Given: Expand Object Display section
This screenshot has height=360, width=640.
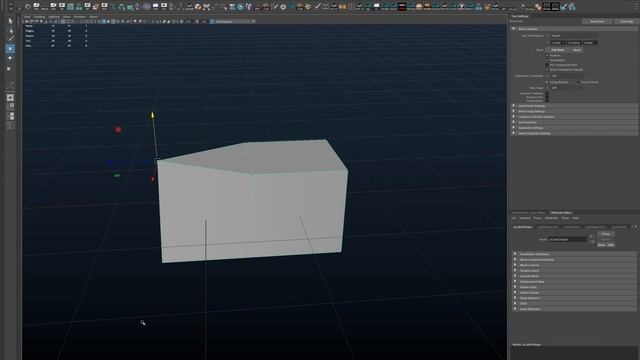Looking at the screenshot, I should click(x=575, y=293).
